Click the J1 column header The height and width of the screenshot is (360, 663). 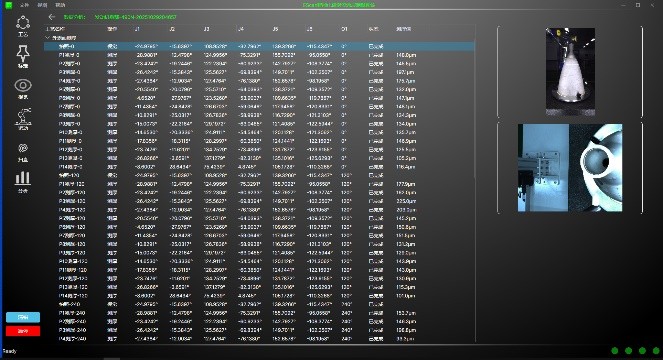pos(137,29)
